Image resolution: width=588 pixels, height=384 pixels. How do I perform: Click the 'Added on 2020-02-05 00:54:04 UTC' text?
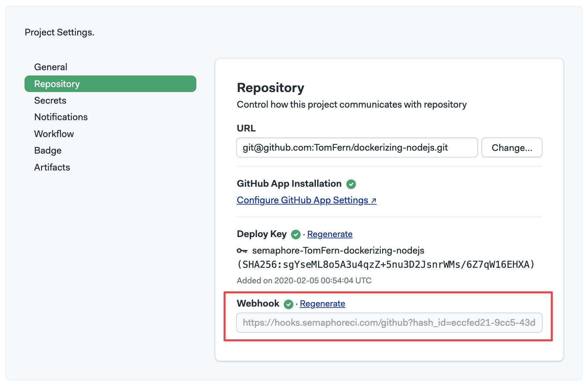pyautogui.click(x=304, y=281)
